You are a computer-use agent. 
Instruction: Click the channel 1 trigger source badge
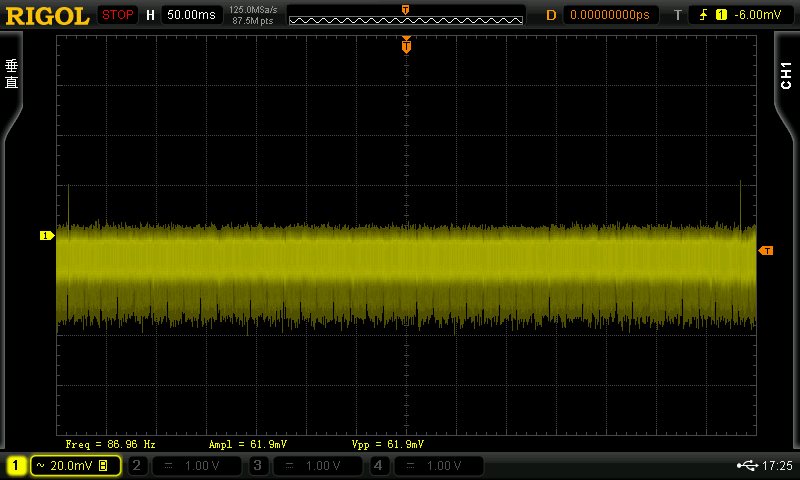721,15
